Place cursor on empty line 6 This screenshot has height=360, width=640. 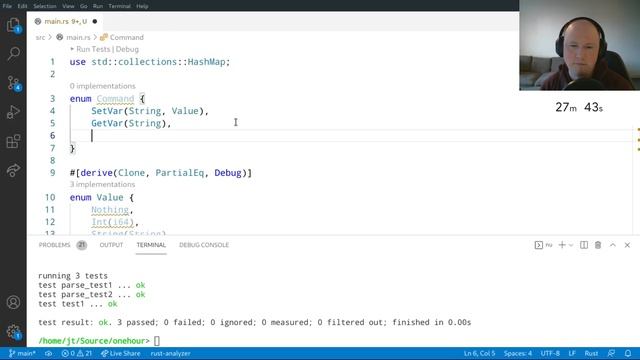(351, 136)
